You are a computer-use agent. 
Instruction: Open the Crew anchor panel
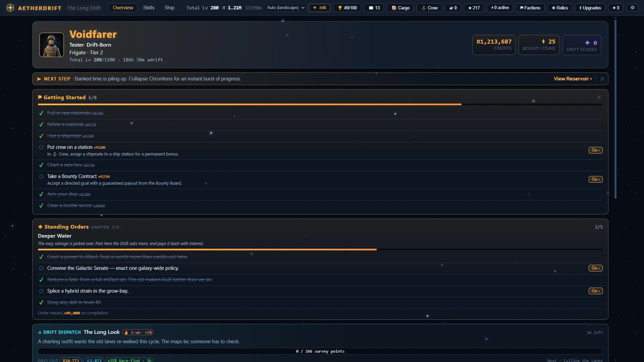(429, 8)
